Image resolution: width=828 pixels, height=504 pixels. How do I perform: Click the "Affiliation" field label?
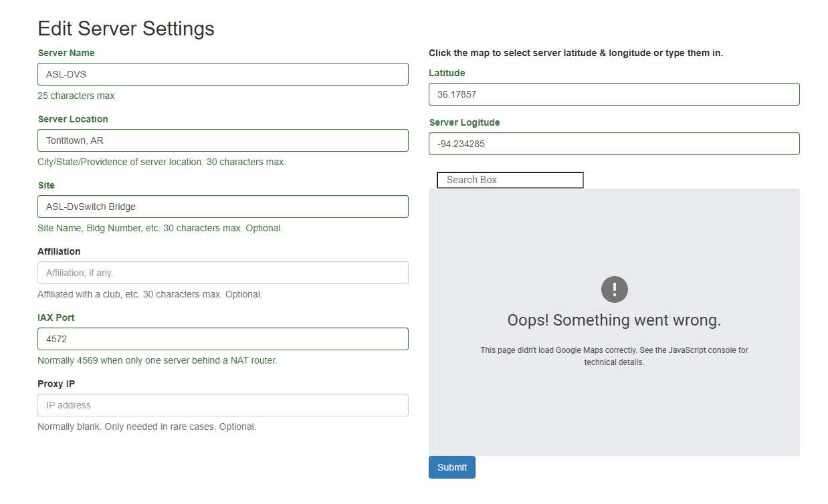pyautogui.click(x=59, y=251)
